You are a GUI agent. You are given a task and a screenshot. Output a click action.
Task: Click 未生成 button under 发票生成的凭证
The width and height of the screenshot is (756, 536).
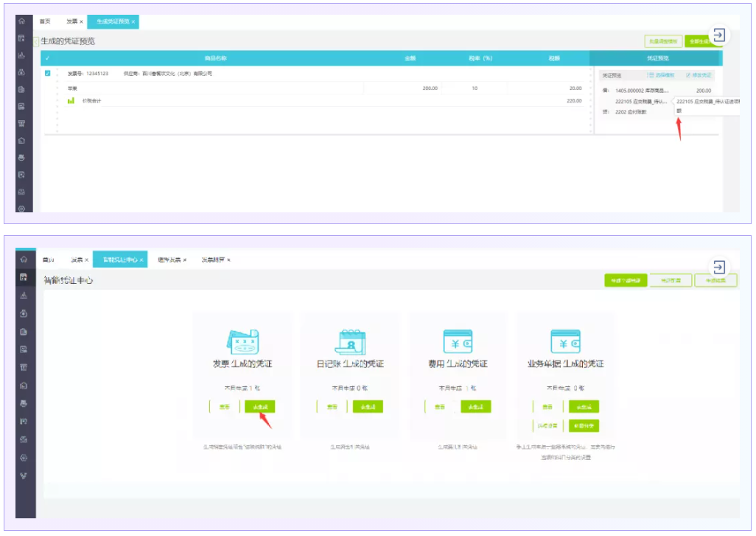click(260, 407)
